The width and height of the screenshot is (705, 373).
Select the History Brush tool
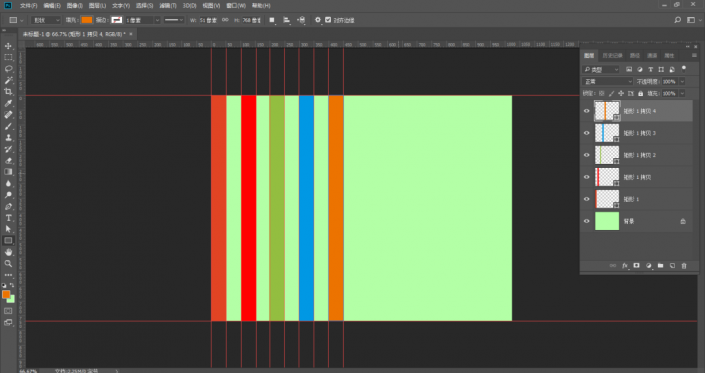click(8, 149)
